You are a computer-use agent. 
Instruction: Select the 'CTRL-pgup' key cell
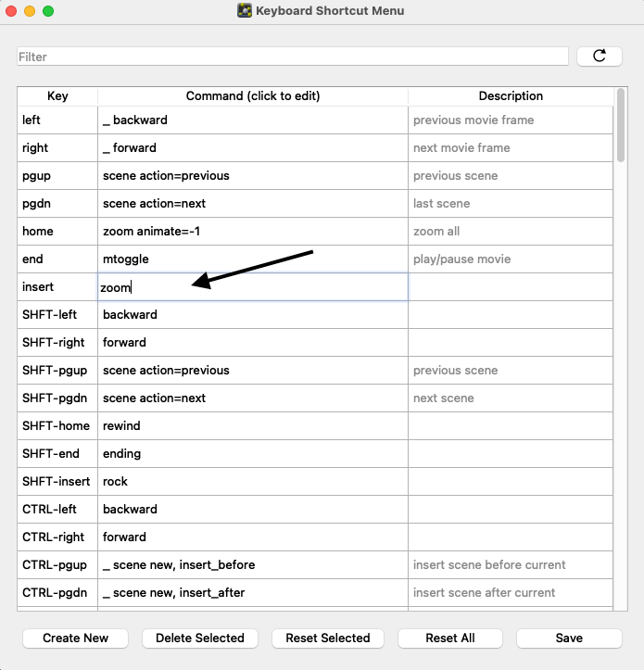[57, 564]
